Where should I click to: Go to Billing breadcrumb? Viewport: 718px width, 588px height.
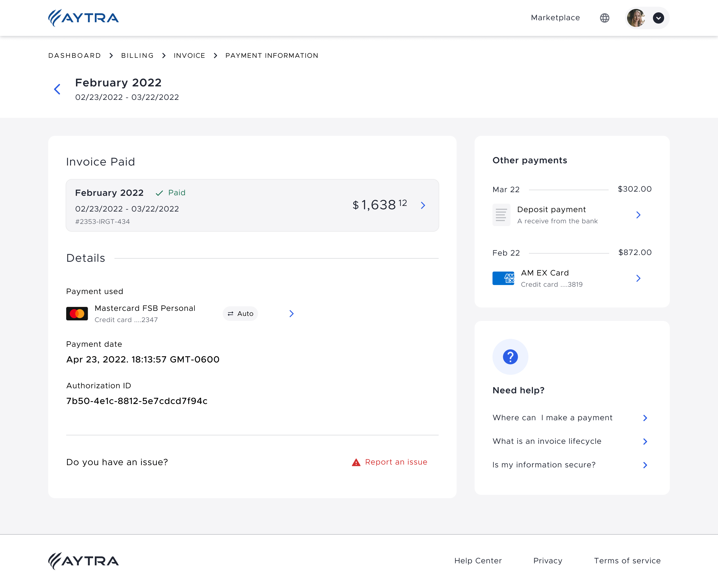pyautogui.click(x=137, y=56)
